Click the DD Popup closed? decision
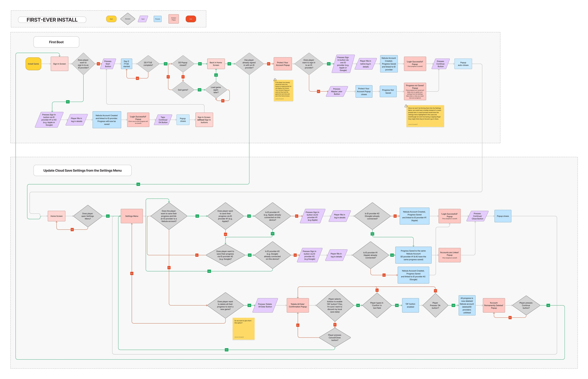 [x=183, y=64]
